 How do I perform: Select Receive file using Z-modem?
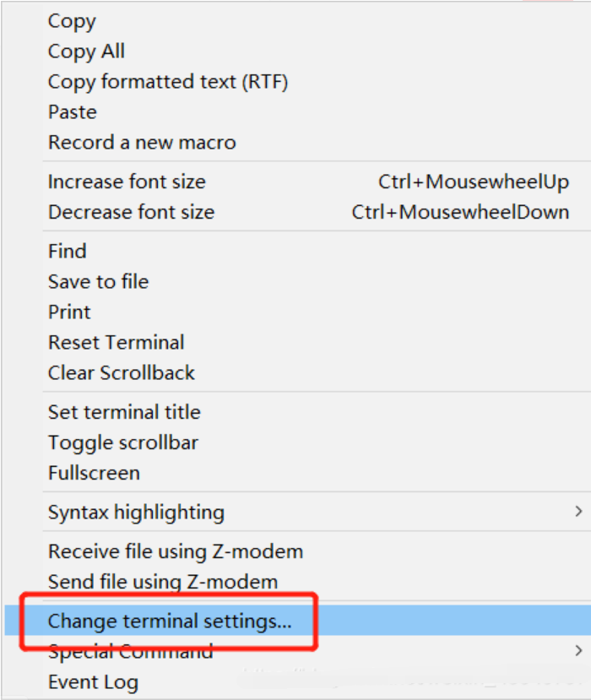pos(176,551)
